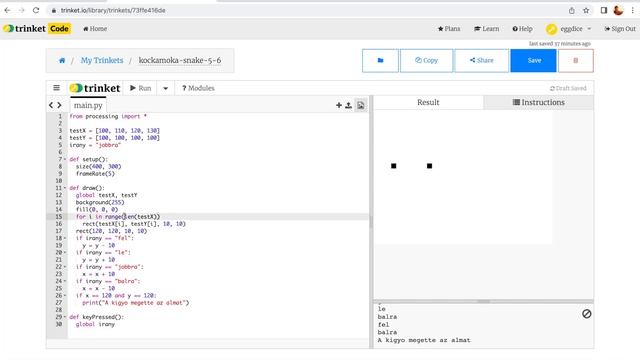Select the main.py tab

pyautogui.click(x=88, y=105)
